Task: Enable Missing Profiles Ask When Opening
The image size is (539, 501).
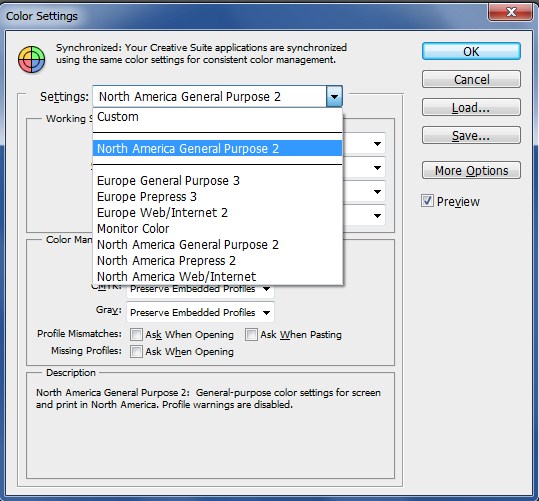Action: 136,351
